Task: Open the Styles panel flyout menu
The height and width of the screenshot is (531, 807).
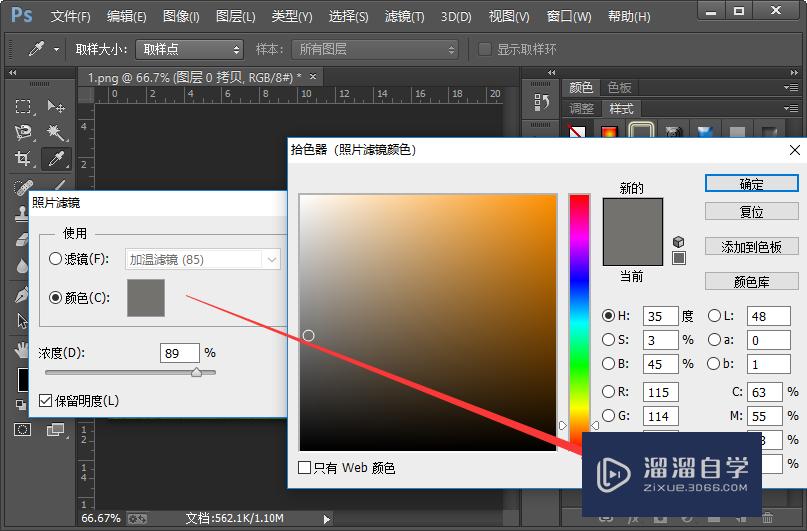Action: click(791, 109)
